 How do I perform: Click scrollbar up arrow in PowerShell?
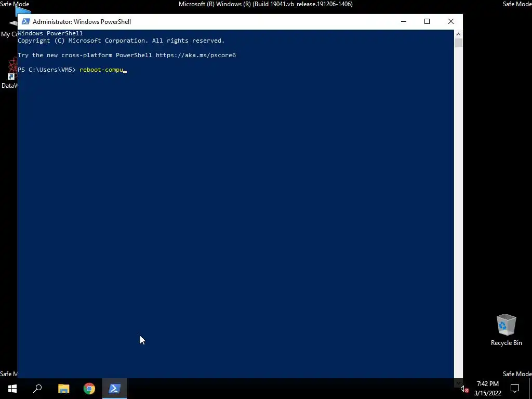pyautogui.click(x=458, y=34)
